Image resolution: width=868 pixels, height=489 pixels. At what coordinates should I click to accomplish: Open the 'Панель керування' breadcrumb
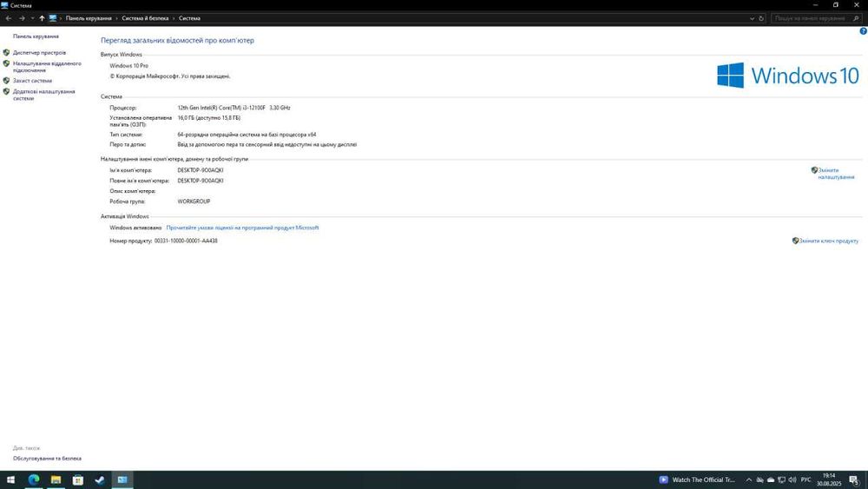tap(89, 18)
